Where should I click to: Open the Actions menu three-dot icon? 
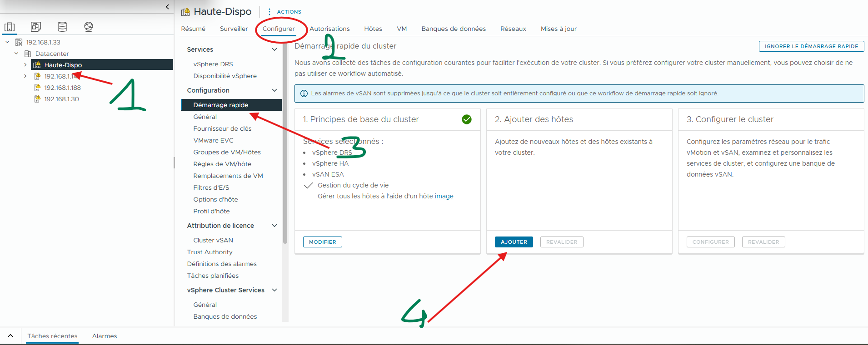coord(269,12)
